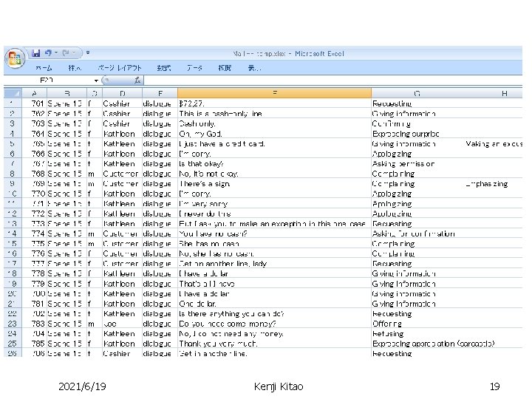Open Customize Quick Access Toolbar dropdown

coord(88,52)
